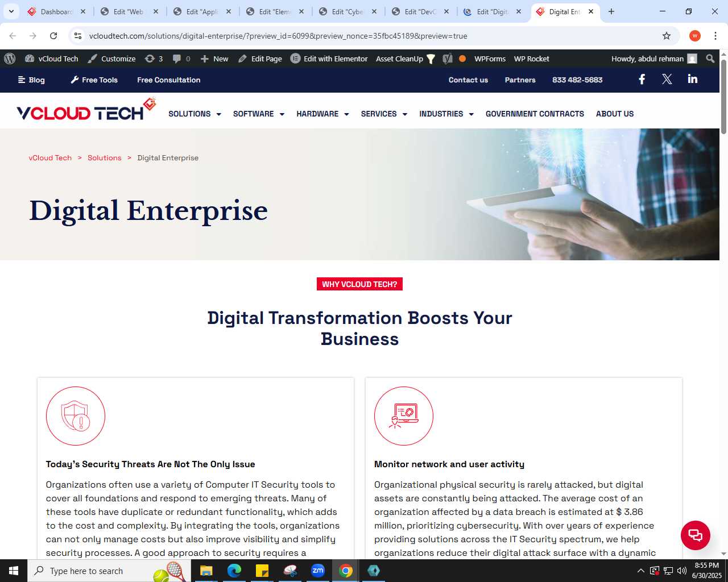Open the red chat bubble widget
This screenshot has width=728, height=582.
click(x=695, y=535)
